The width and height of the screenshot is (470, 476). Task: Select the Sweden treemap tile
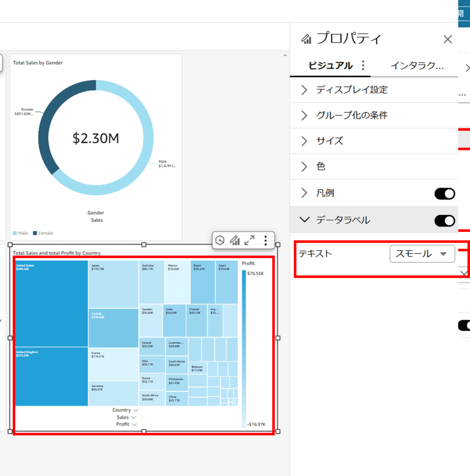[151, 321]
